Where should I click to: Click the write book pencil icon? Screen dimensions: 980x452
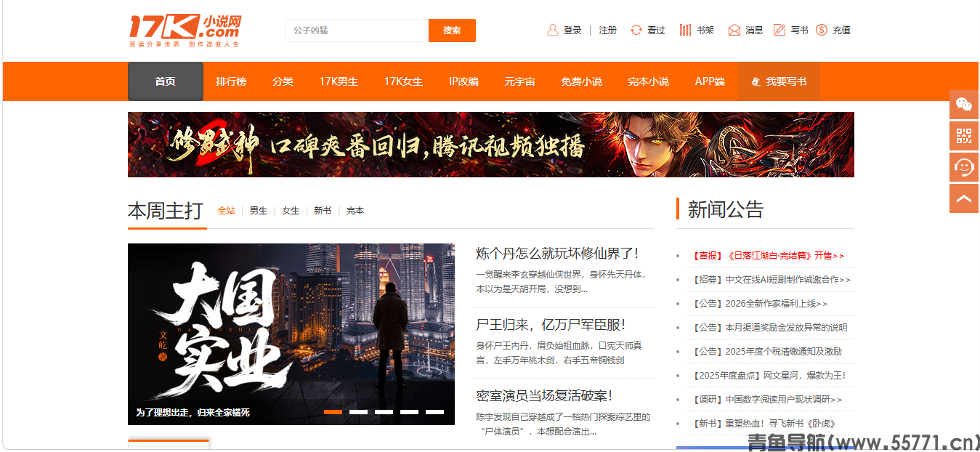click(x=779, y=30)
